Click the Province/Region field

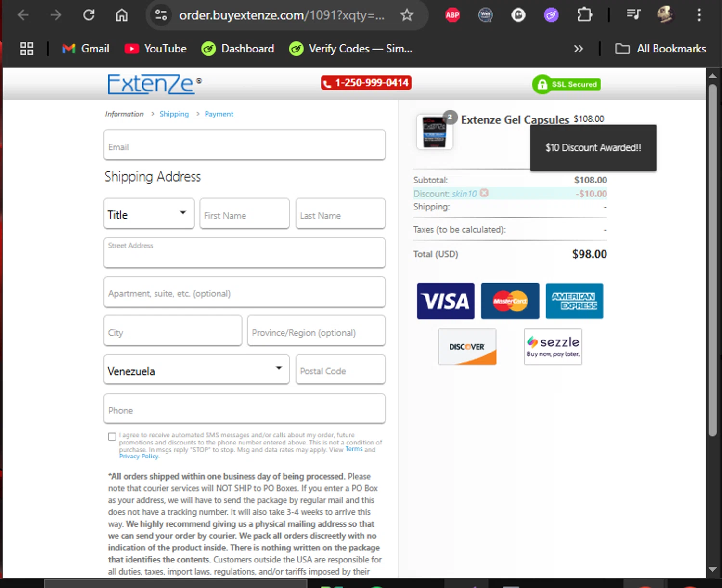(316, 331)
